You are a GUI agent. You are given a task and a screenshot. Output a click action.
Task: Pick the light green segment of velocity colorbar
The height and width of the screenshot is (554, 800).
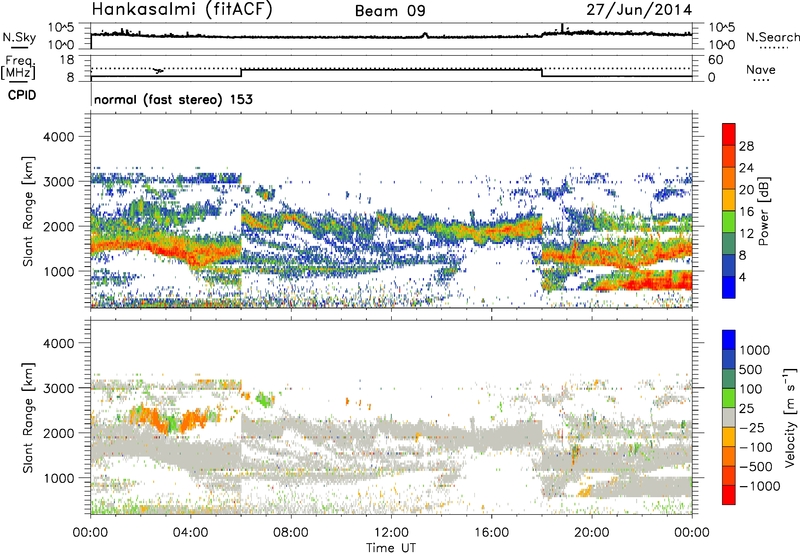pos(729,398)
